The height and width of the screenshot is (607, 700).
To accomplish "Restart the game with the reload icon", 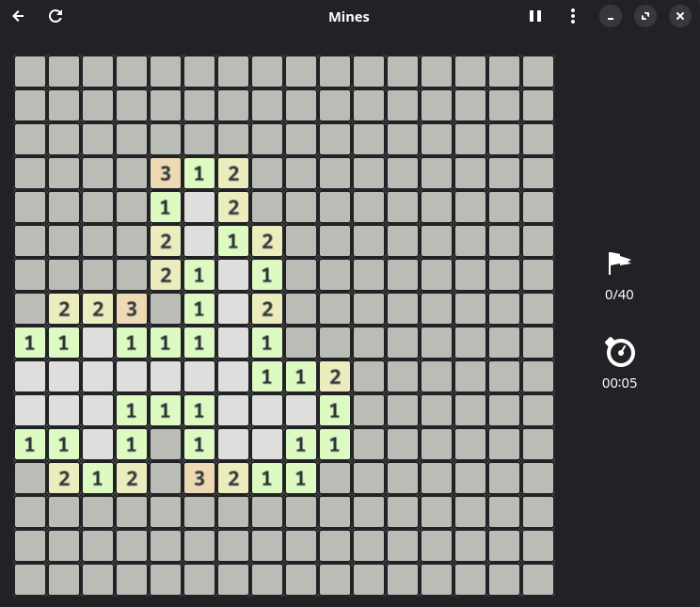I will point(56,16).
